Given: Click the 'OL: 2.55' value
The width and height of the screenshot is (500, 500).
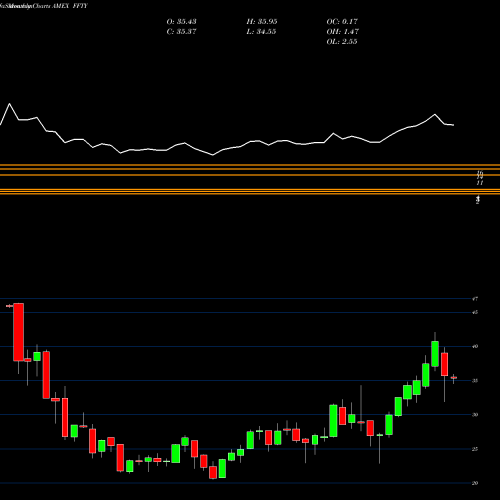Looking at the screenshot, I should [x=342, y=42].
